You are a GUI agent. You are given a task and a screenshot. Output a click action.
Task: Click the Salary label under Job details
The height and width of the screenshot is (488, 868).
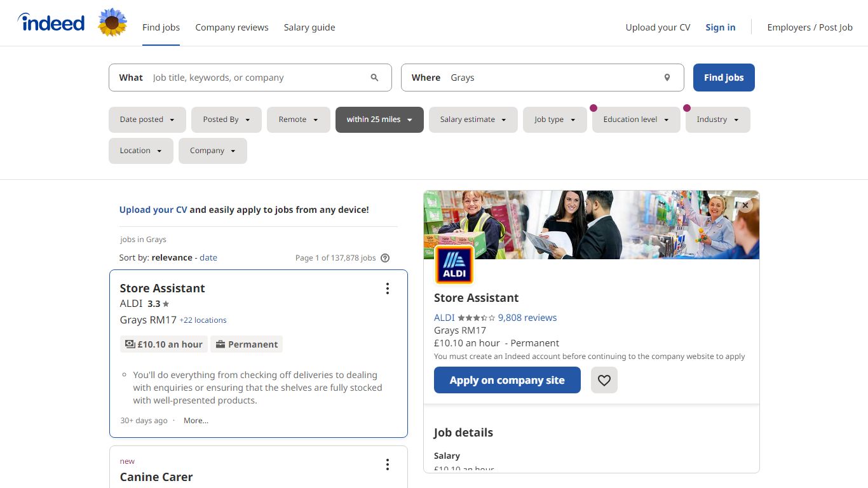point(447,456)
